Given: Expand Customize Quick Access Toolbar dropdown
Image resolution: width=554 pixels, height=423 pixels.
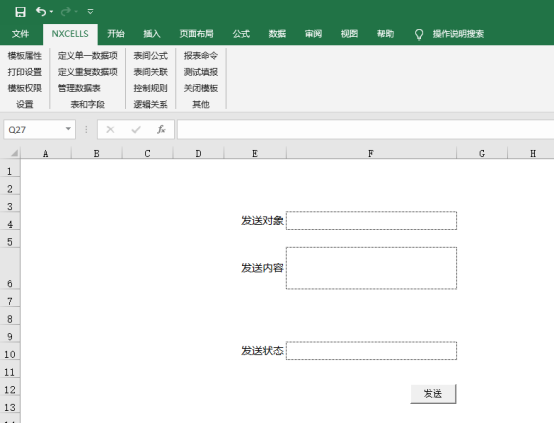Looking at the screenshot, I should click(x=90, y=12).
